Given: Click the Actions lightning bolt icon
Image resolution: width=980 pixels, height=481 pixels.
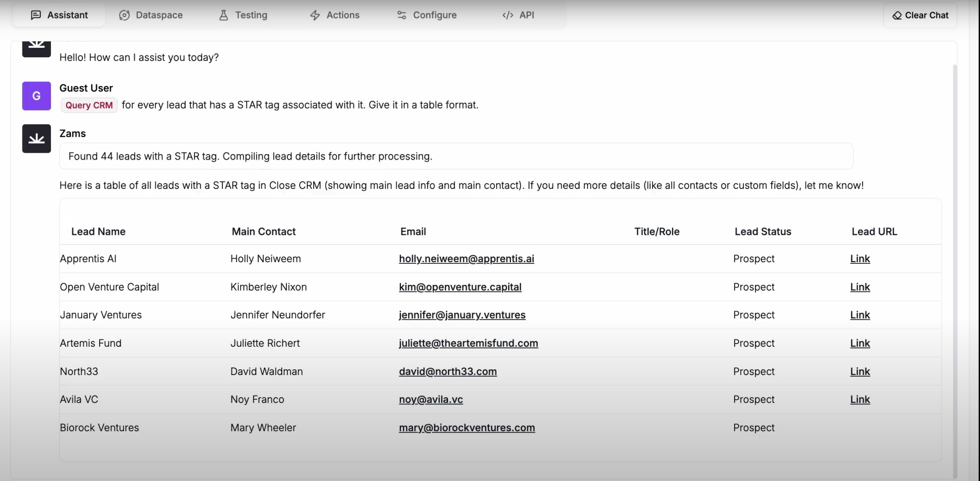Looking at the screenshot, I should click(x=315, y=15).
